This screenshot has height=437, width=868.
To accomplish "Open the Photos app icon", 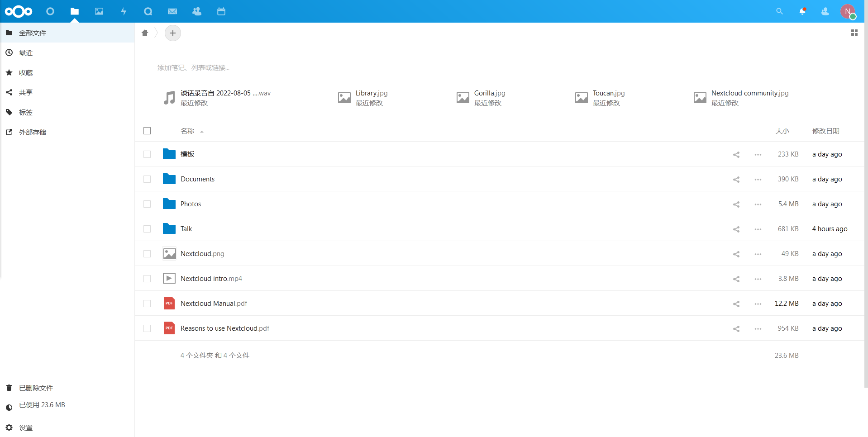I will click(x=99, y=11).
